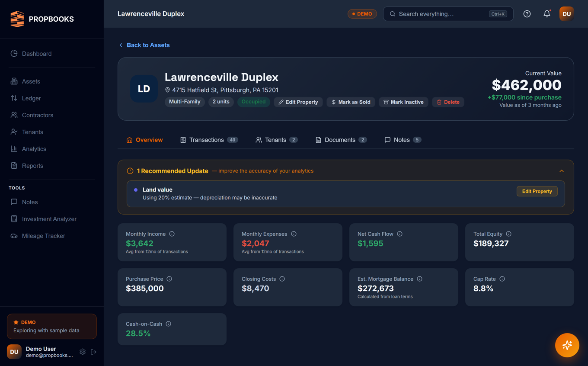Click the LD property avatar
The image size is (588, 366).
click(144, 89)
